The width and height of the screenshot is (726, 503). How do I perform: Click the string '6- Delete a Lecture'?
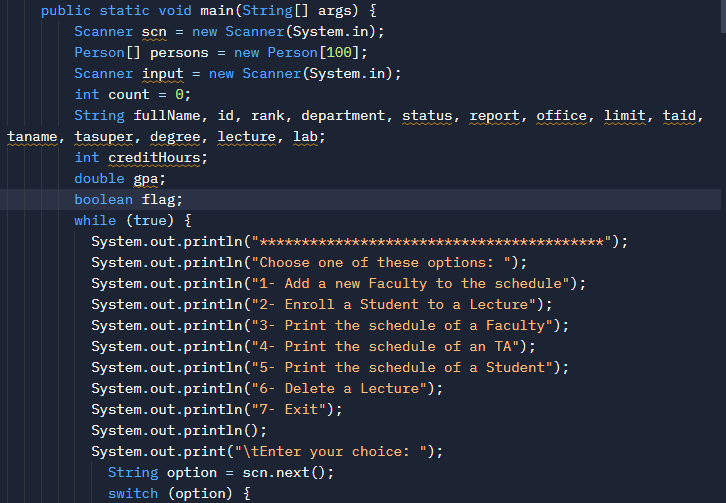click(339, 389)
